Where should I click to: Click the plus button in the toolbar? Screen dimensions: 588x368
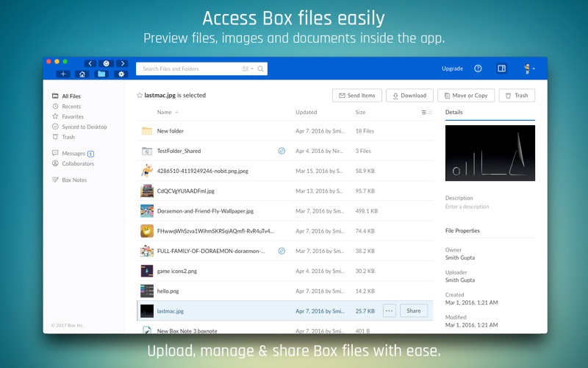pos(63,74)
